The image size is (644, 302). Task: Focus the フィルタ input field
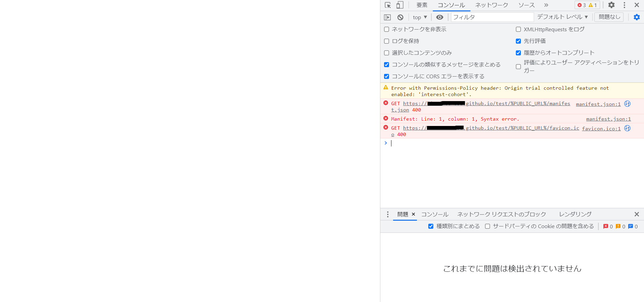(x=492, y=17)
